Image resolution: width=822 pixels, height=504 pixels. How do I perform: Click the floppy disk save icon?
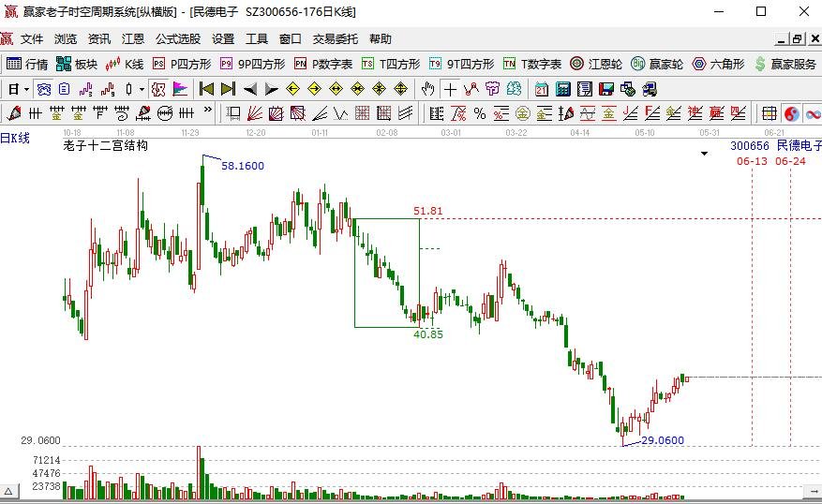606,90
